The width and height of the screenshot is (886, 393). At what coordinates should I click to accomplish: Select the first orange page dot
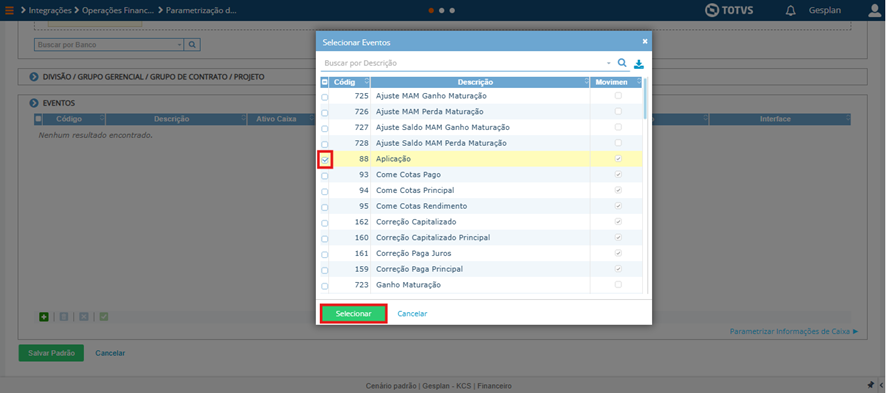click(x=431, y=10)
